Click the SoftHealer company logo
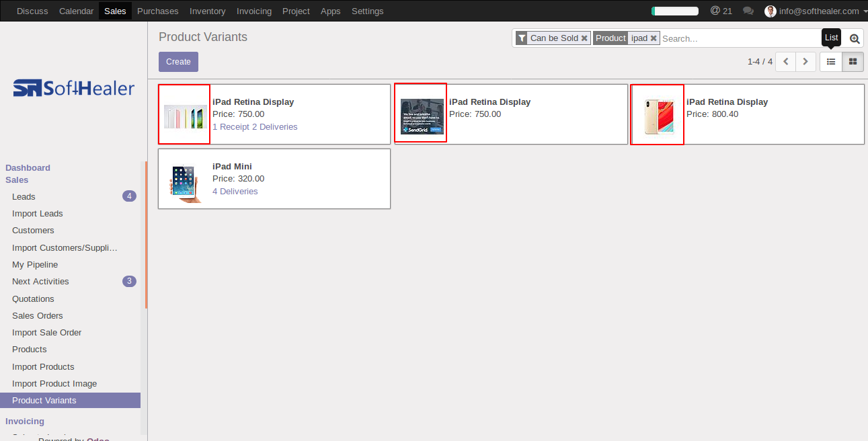 click(74, 88)
